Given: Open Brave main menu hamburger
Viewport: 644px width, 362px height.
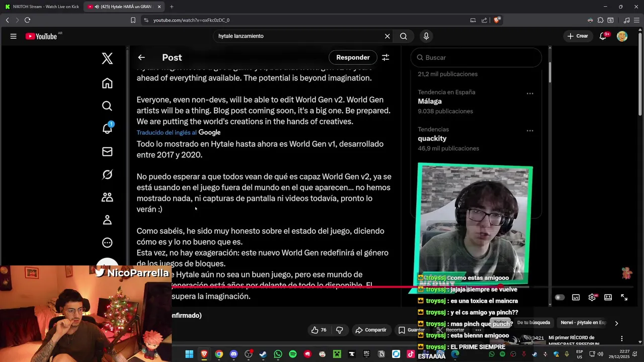Looking at the screenshot, I should pyautogui.click(x=637, y=20).
